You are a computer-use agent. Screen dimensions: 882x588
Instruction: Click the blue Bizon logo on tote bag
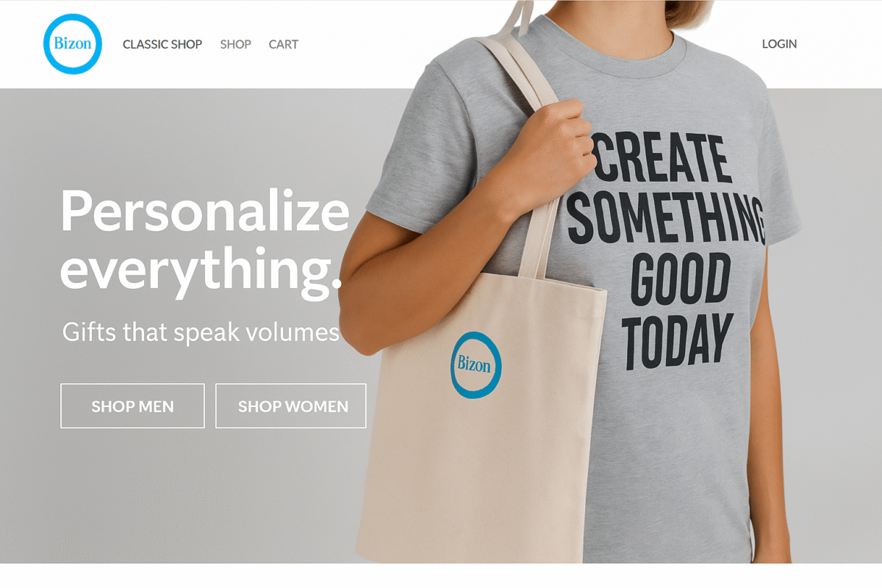coord(476,365)
